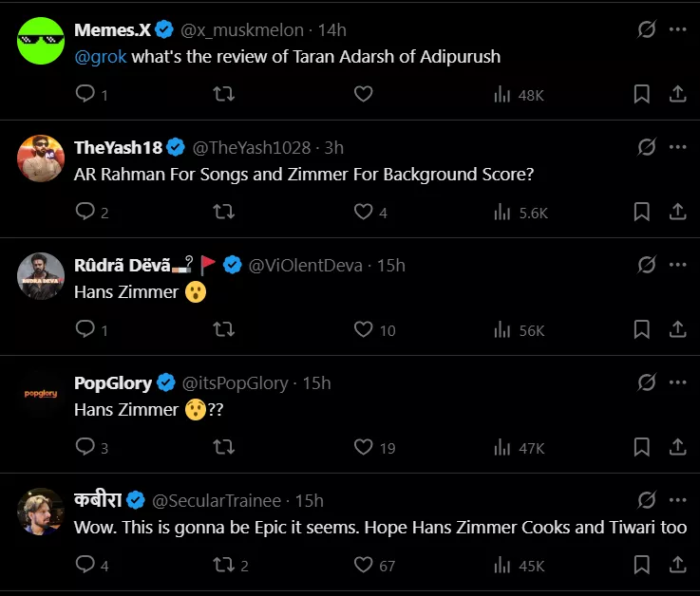
Task: Reply to कबीरा's tweet
Action: [x=85, y=565]
